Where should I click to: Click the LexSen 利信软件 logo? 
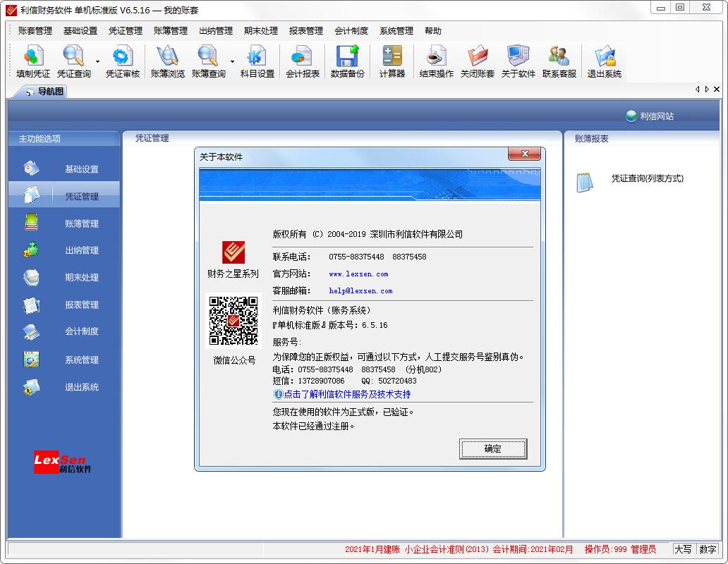[x=62, y=462]
